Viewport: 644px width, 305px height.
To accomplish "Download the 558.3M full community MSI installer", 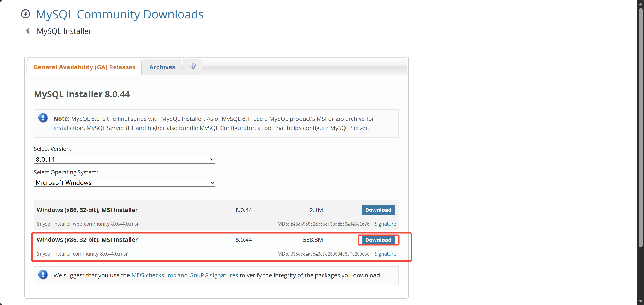I will point(378,240).
